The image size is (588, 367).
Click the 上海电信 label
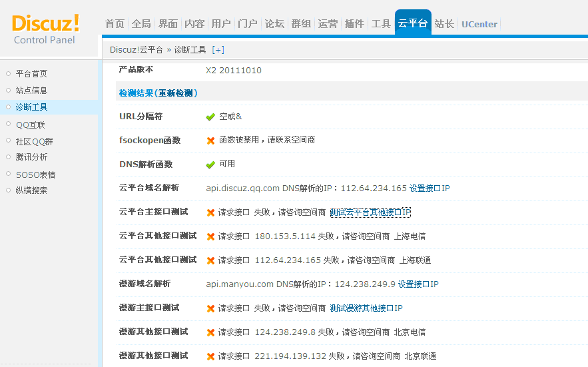pos(410,236)
